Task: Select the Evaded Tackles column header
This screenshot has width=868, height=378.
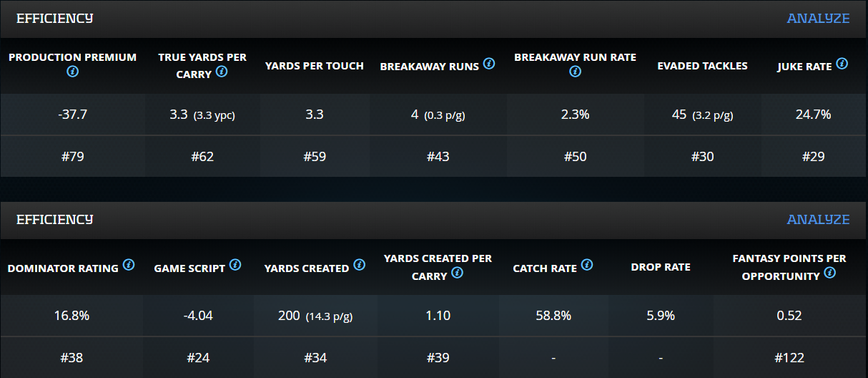Action: click(702, 66)
